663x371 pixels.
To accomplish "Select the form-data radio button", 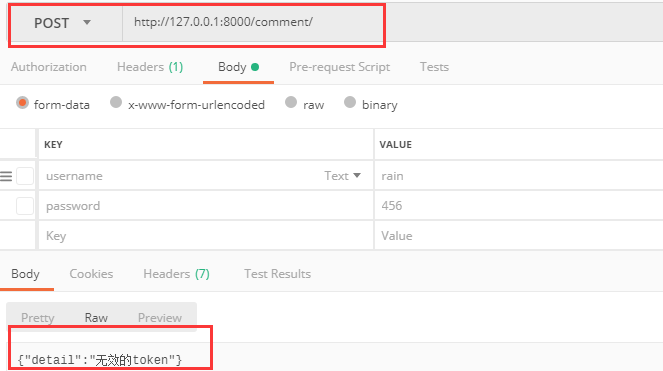I will point(22,103).
